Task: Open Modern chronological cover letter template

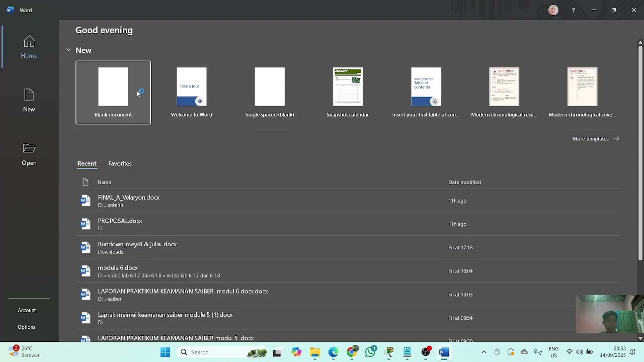Action: point(582,93)
